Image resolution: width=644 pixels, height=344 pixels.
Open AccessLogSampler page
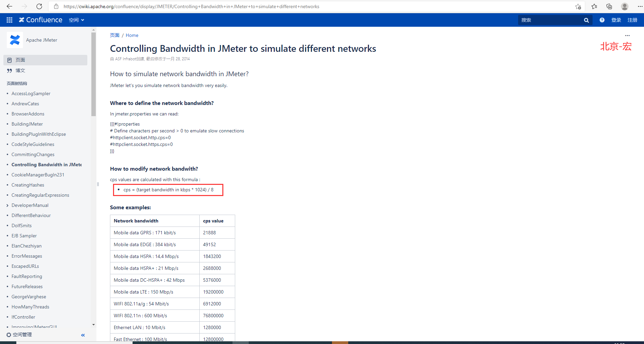pyautogui.click(x=31, y=93)
